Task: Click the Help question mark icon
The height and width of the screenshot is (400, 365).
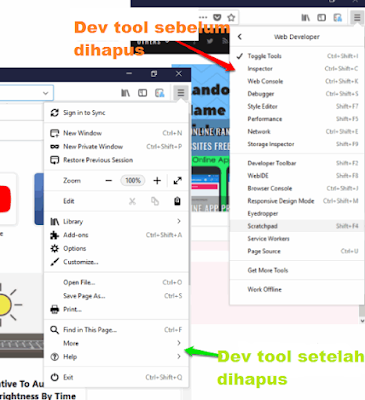Action: click(54, 357)
